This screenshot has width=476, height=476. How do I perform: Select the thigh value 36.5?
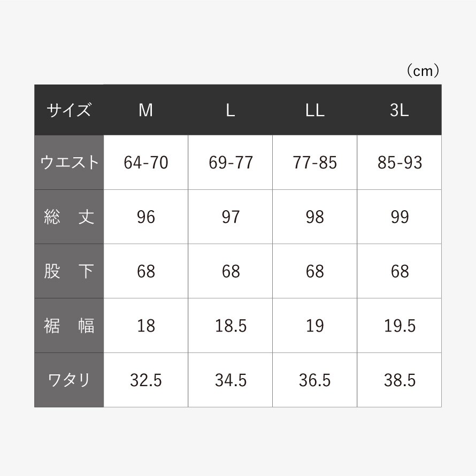tap(315, 380)
